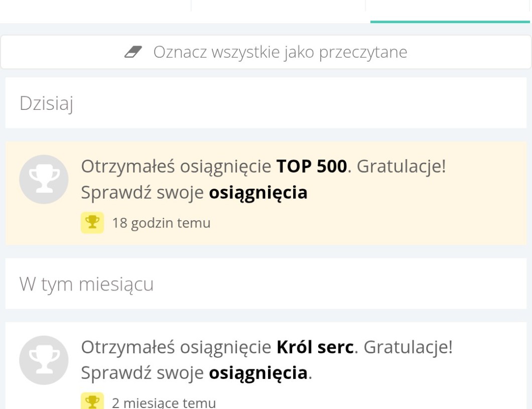Viewport: 532px width, 409px height.
Task: Click the eraser icon for marking read
Action: click(x=133, y=52)
